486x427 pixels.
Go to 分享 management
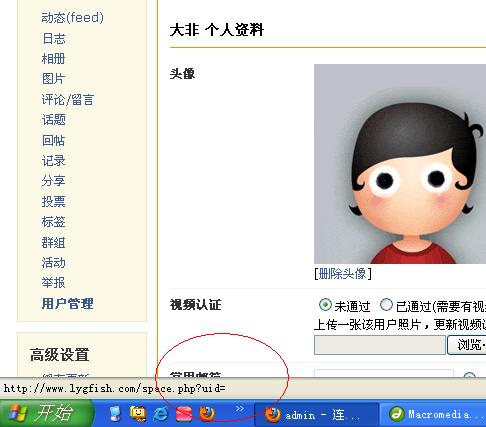[53, 181]
